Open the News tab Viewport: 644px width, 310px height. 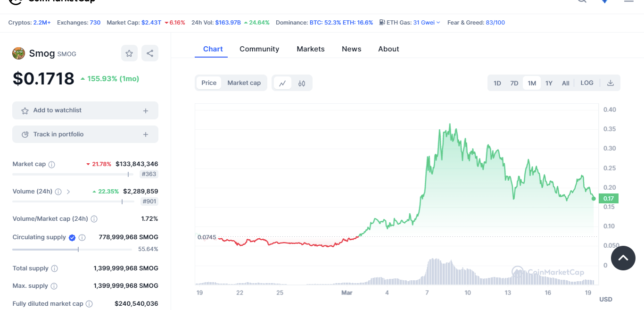352,49
